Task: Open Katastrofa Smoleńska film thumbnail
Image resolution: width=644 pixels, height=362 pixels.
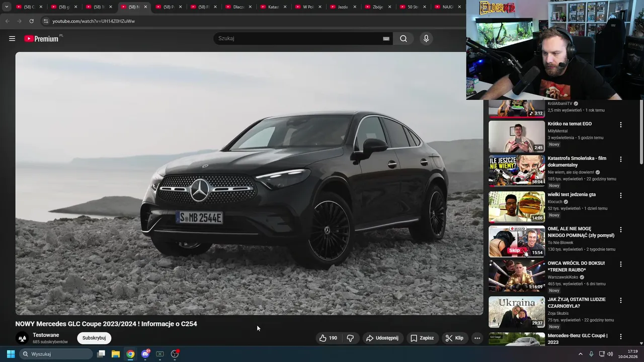Action: click(x=517, y=171)
